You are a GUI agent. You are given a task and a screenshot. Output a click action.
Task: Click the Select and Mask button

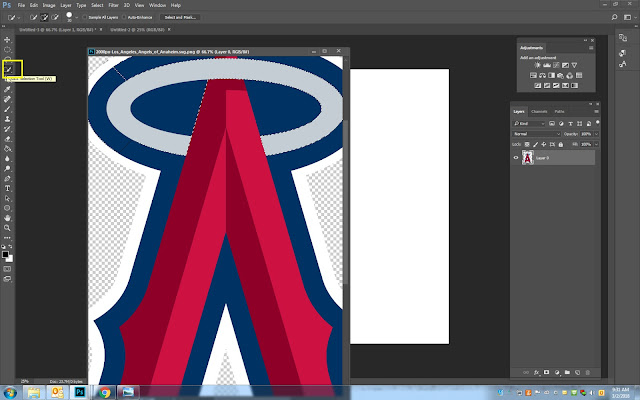click(x=180, y=18)
